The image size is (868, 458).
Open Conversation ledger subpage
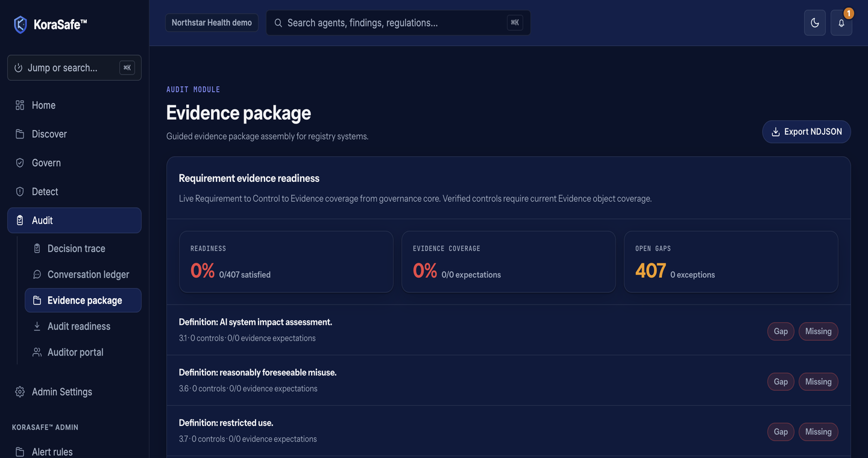pyautogui.click(x=83, y=274)
